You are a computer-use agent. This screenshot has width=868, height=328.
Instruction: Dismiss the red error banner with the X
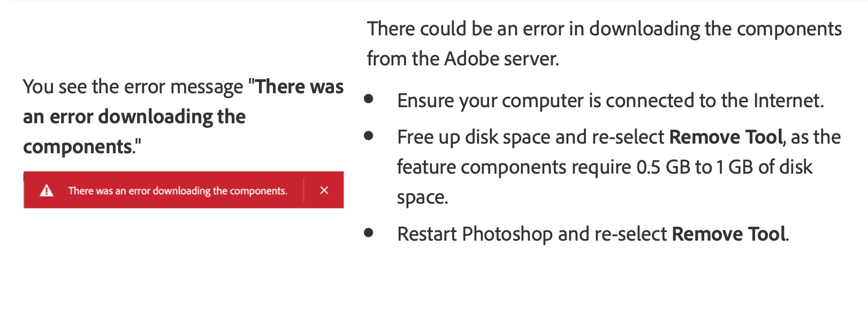[324, 190]
